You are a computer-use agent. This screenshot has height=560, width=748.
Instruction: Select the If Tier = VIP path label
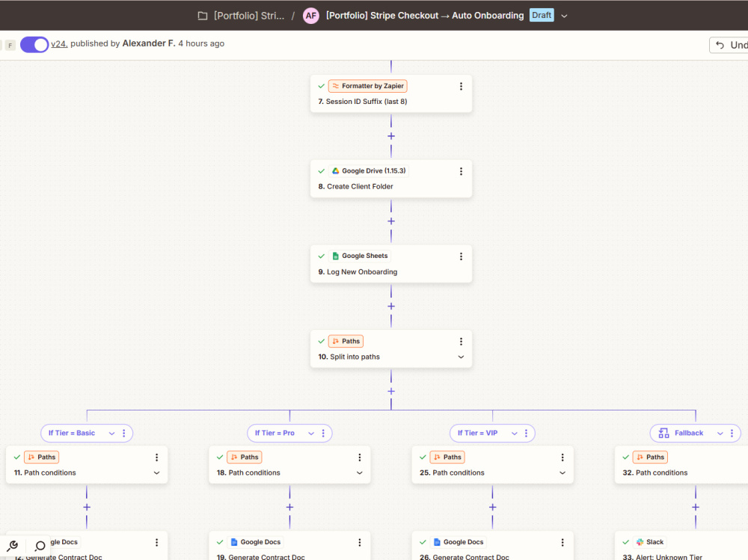pos(477,433)
